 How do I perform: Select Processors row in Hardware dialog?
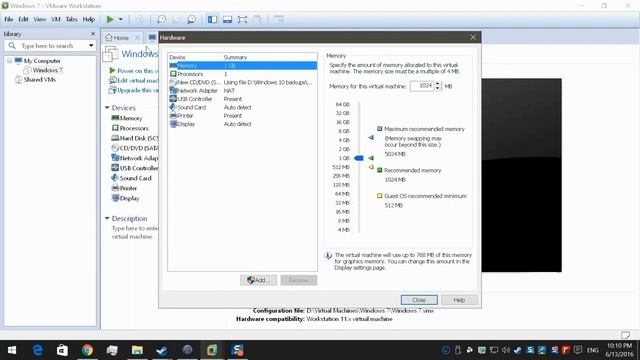coord(242,74)
